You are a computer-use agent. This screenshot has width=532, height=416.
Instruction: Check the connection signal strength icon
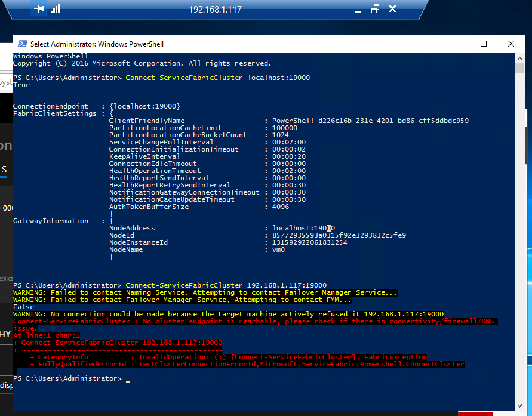[55, 9]
